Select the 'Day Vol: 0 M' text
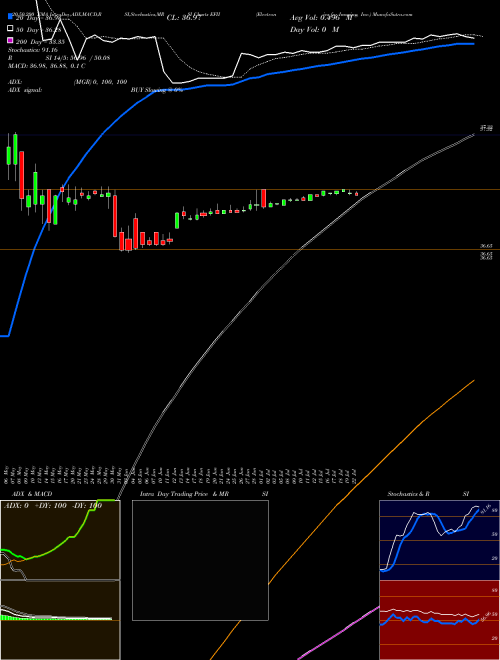The image size is (500, 660). tap(314, 29)
